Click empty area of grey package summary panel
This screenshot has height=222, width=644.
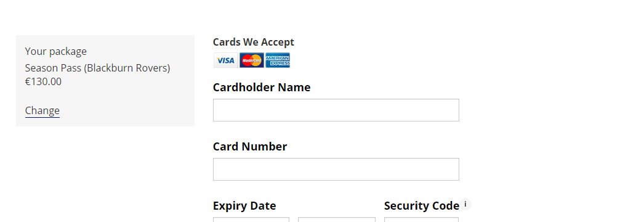135,103
